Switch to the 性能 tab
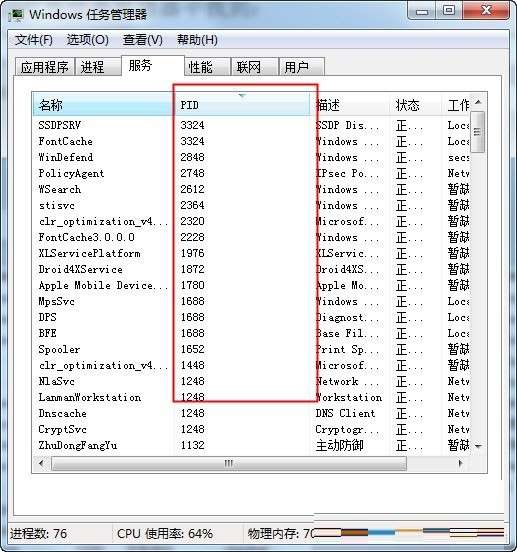 (207, 67)
